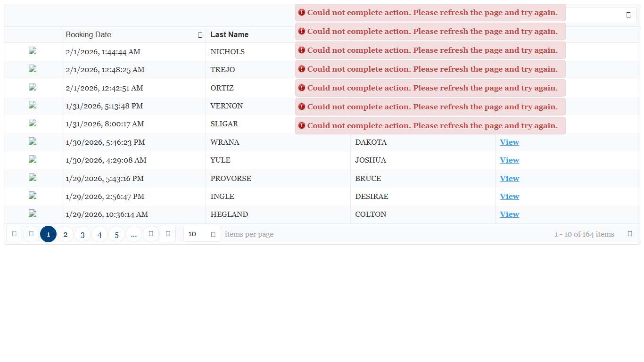
Task: Click View for INGLE DESIRAE
Action: tap(509, 197)
